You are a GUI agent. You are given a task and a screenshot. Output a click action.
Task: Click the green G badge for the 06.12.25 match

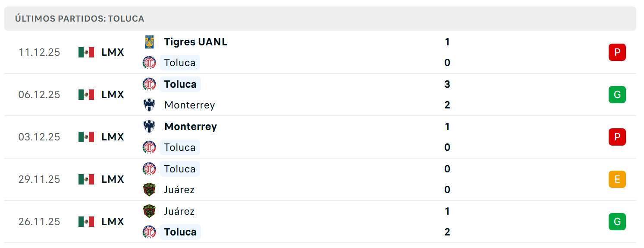tap(617, 95)
